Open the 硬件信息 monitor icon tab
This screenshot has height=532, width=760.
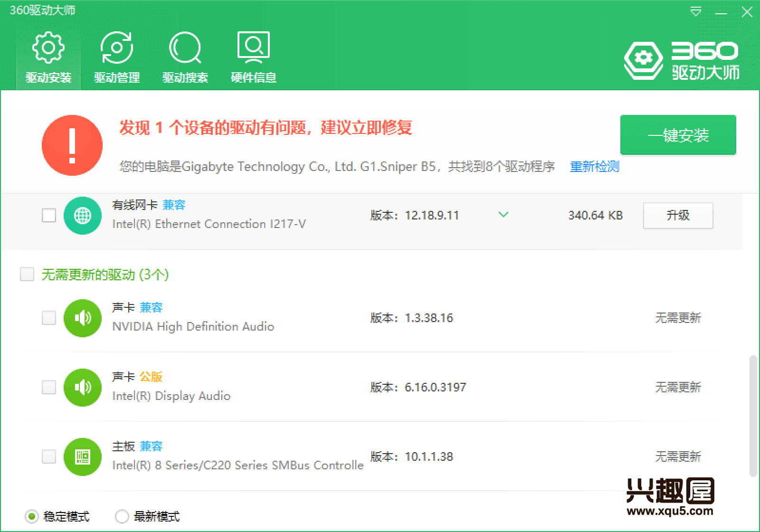(x=254, y=57)
